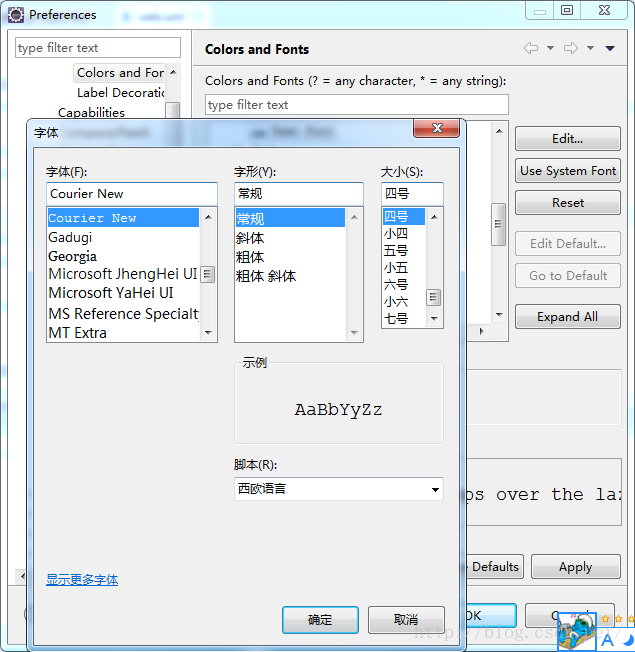Maximize the Preferences window
This screenshot has height=652, width=635.
tap(567, 10)
